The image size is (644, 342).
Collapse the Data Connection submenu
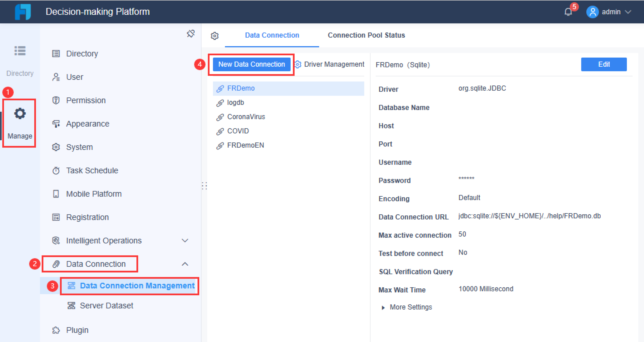pyautogui.click(x=185, y=264)
